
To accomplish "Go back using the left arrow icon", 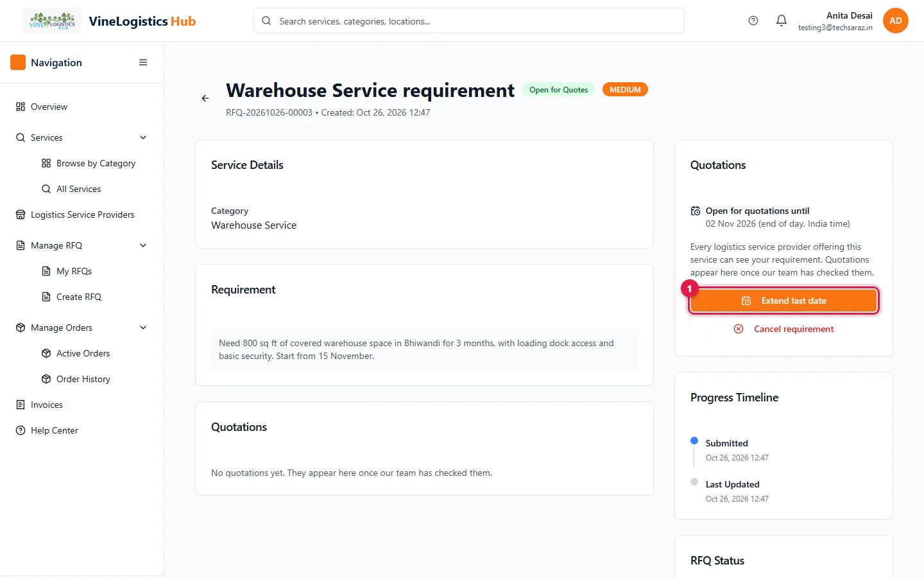I will click(205, 98).
